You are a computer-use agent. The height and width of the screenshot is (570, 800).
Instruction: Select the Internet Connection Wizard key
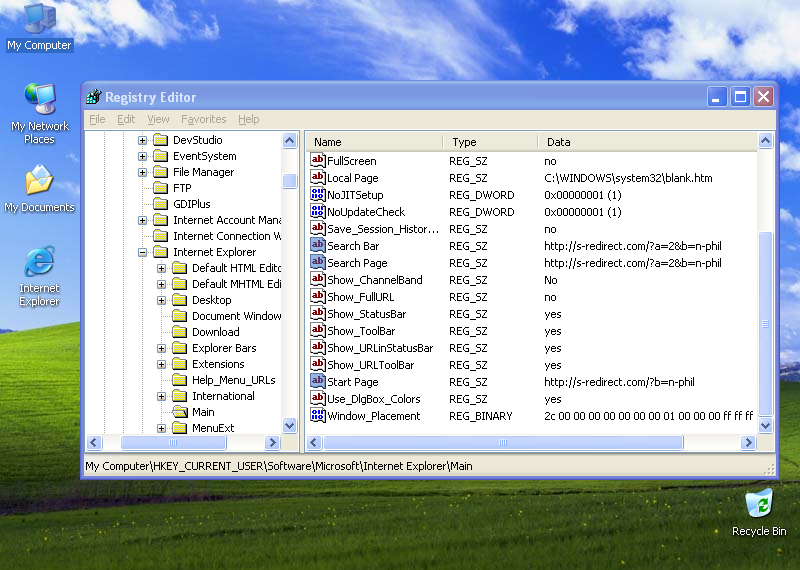click(x=227, y=236)
